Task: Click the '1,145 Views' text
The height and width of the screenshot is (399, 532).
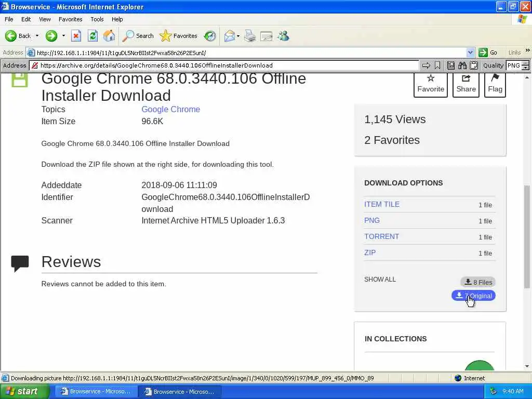Action: 395,119
